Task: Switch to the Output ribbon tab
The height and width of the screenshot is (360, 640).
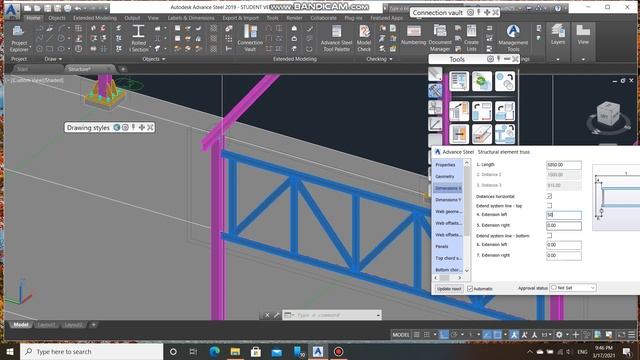Action: point(132,18)
